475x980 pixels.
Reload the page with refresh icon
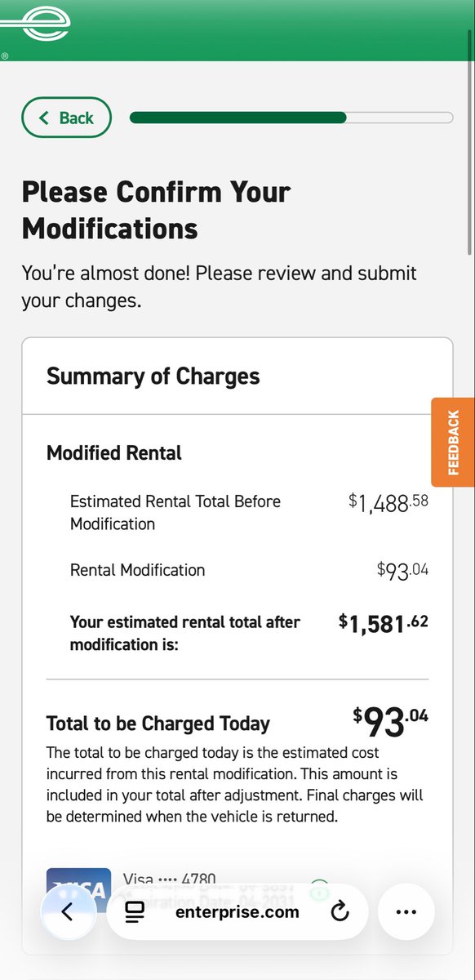click(340, 912)
